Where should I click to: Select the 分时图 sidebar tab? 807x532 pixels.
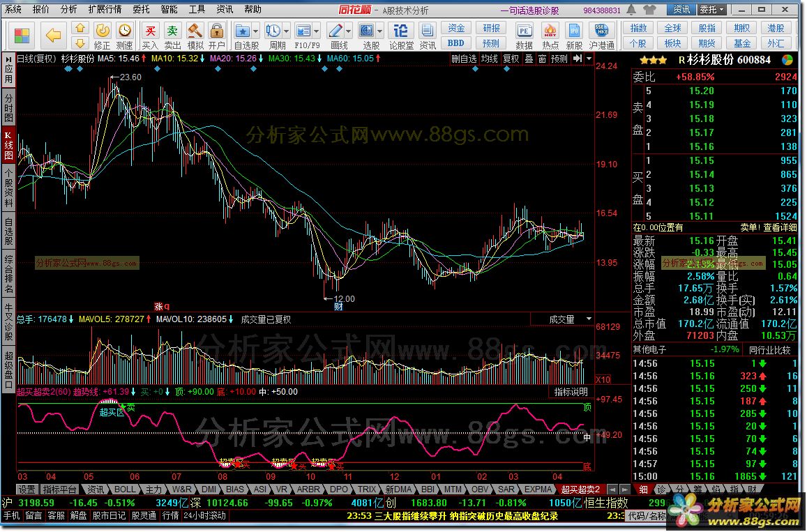pos(9,107)
